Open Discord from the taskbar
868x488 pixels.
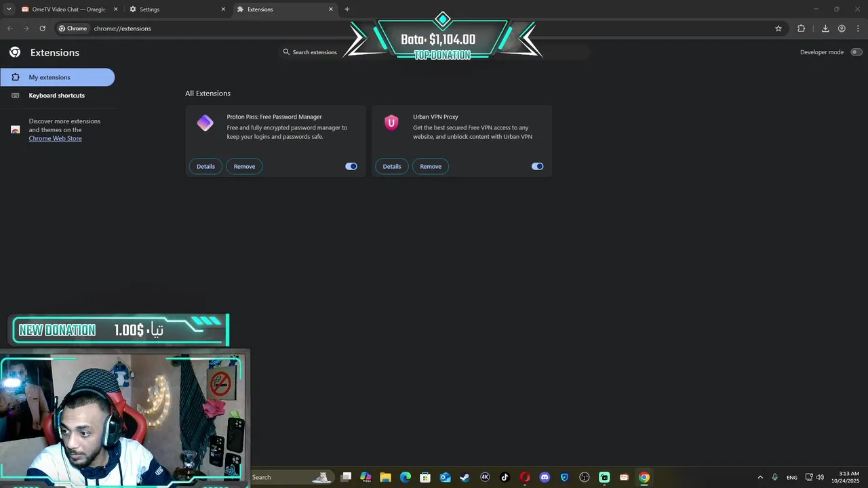[545, 477]
